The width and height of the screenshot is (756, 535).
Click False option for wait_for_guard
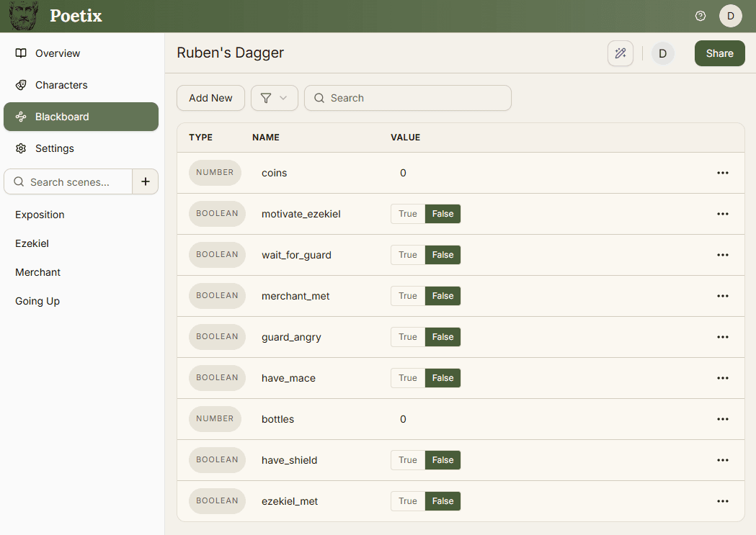point(443,255)
